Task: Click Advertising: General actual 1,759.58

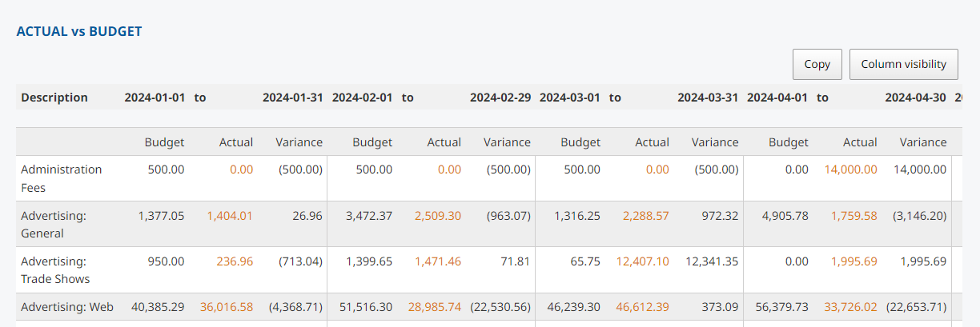Action: (853, 215)
